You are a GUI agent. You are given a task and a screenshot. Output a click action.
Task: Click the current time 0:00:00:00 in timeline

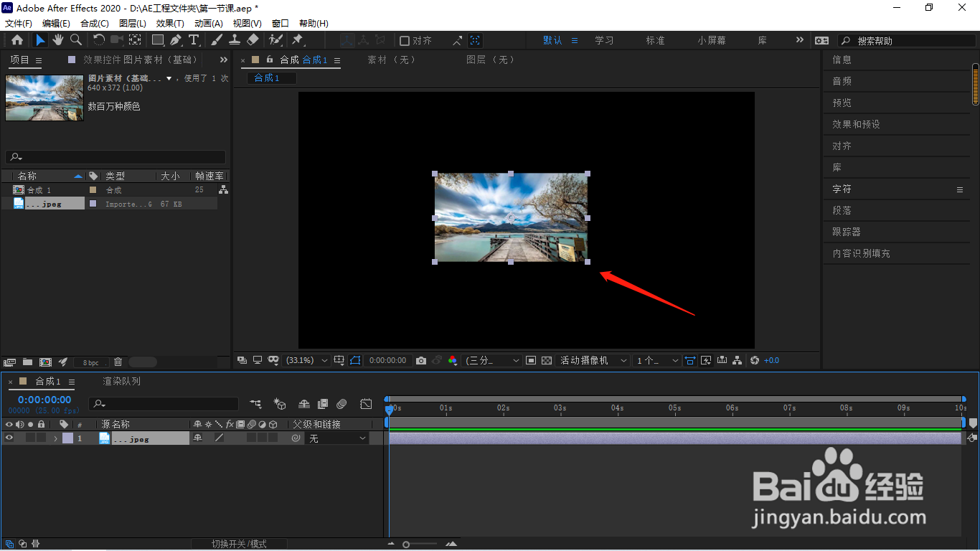(44, 400)
